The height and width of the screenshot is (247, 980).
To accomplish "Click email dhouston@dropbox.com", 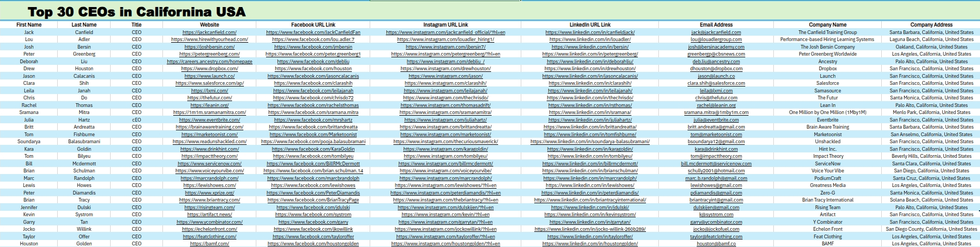I will (716, 69).
